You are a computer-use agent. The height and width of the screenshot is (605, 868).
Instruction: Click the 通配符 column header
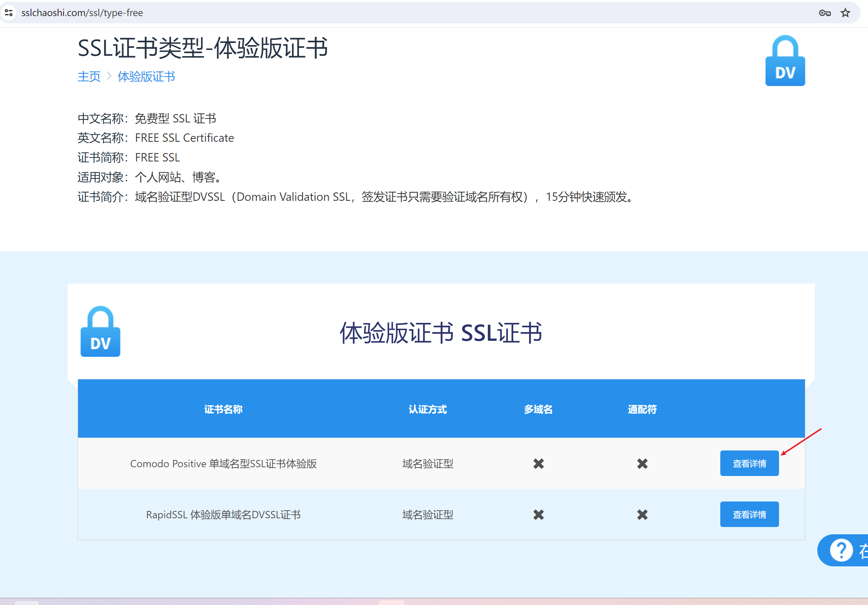(642, 409)
